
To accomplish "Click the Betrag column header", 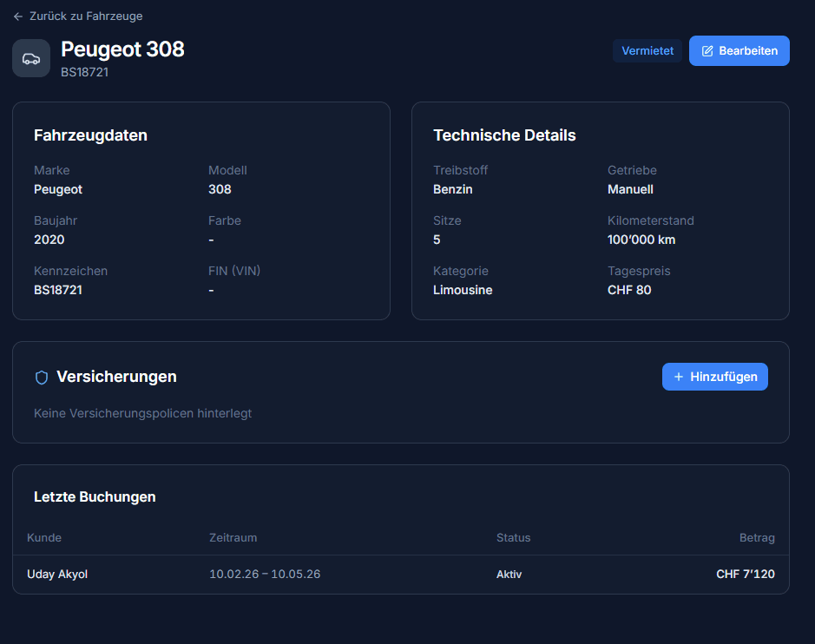I will (757, 538).
